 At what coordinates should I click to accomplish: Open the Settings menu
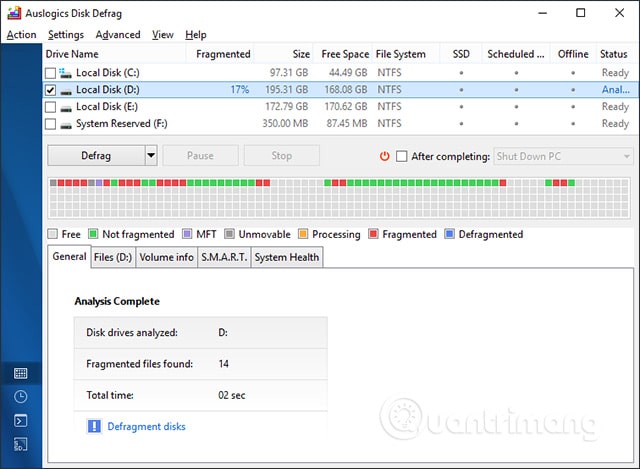pyautogui.click(x=66, y=35)
